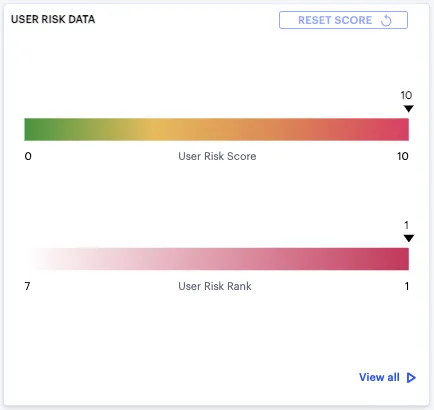
Task: Click the value 10 above the score marker
Action: tap(406, 95)
